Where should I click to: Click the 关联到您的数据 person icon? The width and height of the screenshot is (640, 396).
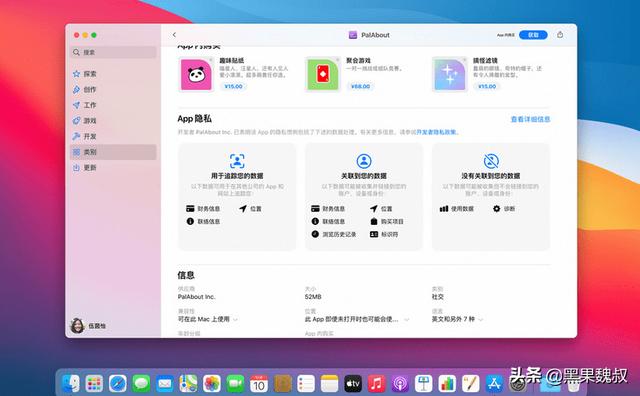364,161
